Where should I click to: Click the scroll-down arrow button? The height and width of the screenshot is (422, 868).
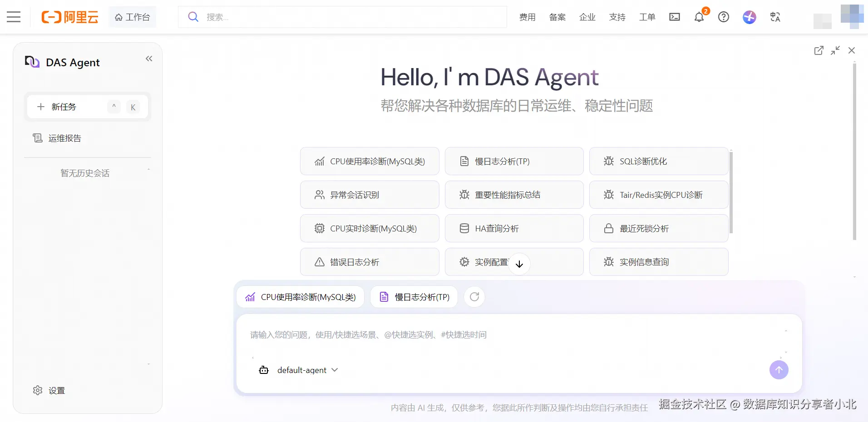519,264
